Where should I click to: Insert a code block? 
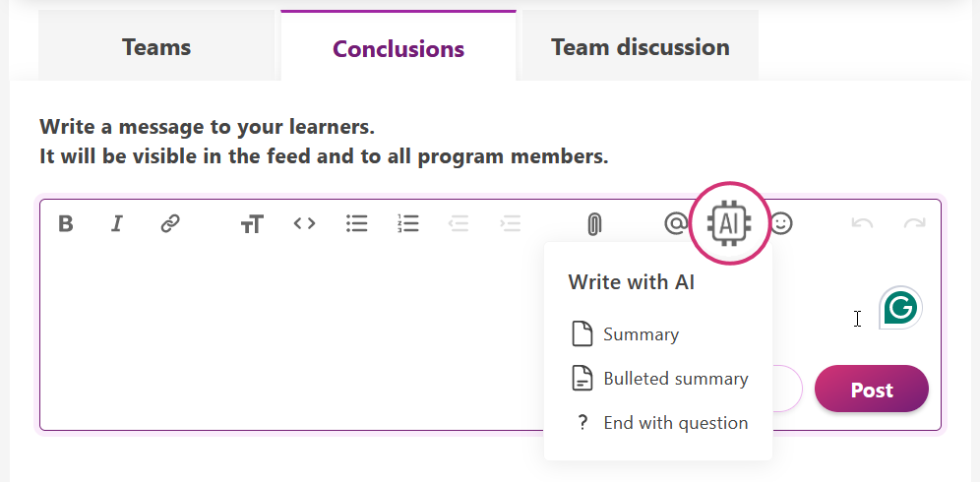305,224
